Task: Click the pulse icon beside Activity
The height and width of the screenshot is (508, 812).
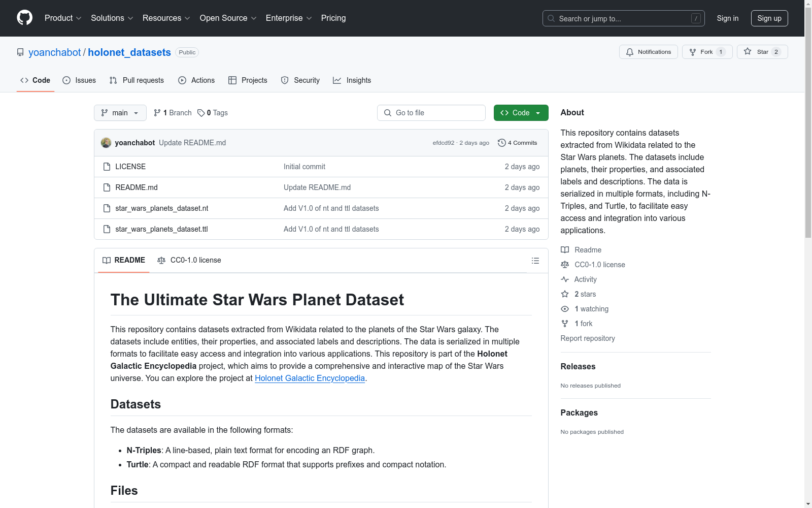Action: (565, 279)
